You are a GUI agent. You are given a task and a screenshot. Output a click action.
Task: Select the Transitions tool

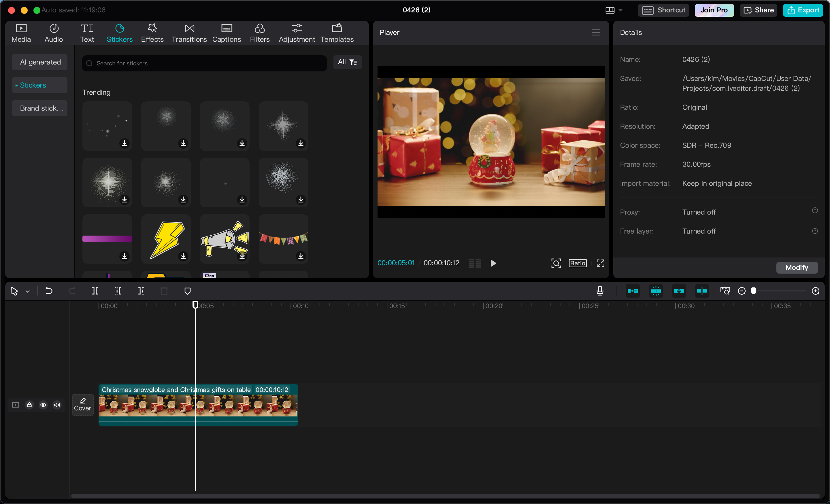point(188,33)
